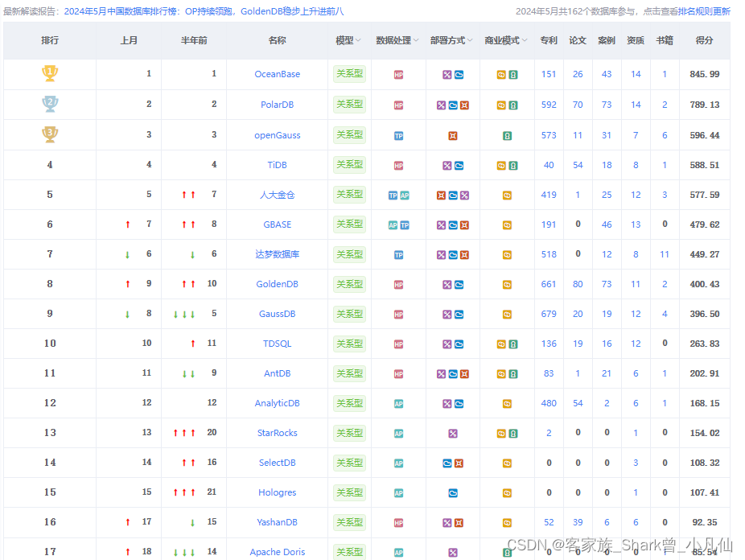Screen dimensions: 745x560
Task: Click the orange-red square icon in SelectDB row
Action: pos(459,463)
